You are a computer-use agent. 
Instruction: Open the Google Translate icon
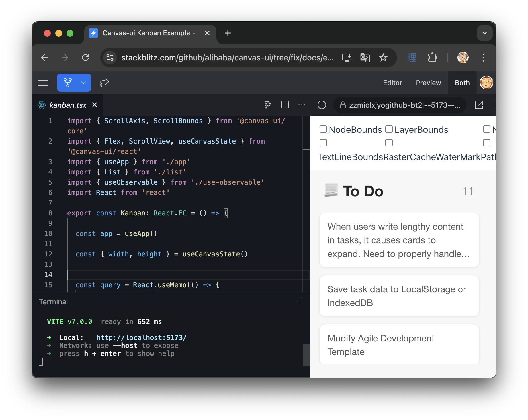click(x=365, y=58)
